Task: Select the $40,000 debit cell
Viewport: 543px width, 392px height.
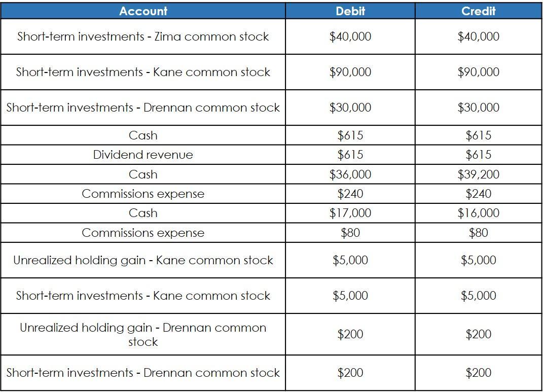Action: [350, 37]
